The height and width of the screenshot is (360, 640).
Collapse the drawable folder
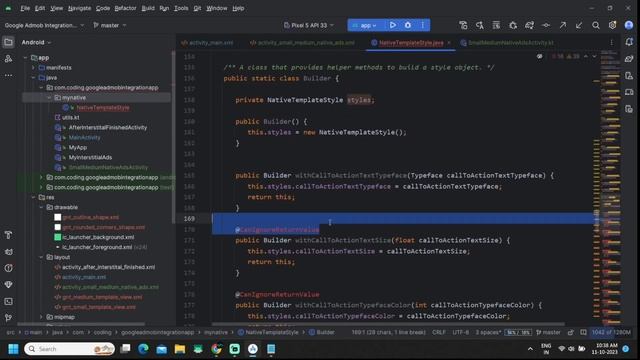coord(41,207)
